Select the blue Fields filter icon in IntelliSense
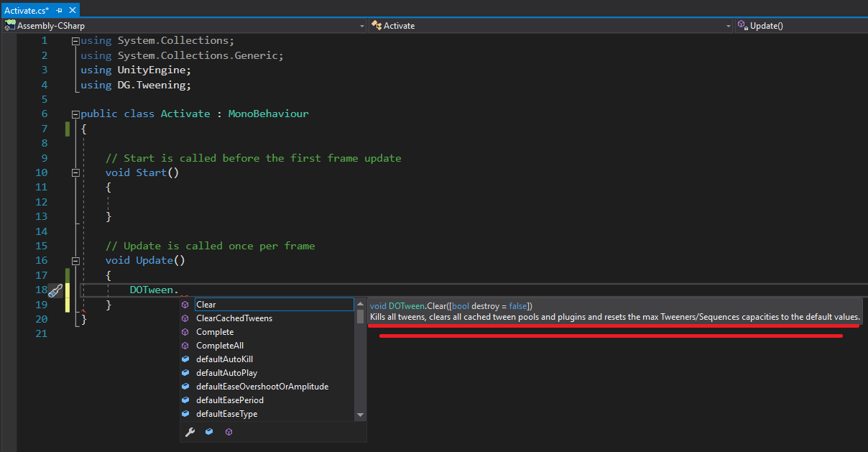Image resolution: width=868 pixels, height=452 pixels. (x=208, y=431)
